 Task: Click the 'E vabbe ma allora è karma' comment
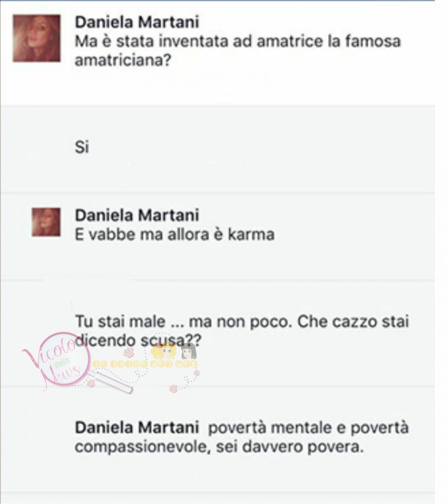174,234
